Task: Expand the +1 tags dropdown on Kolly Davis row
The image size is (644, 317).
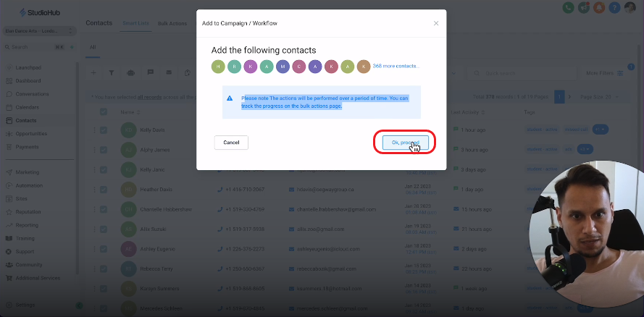Action: [x=601, y=130]
